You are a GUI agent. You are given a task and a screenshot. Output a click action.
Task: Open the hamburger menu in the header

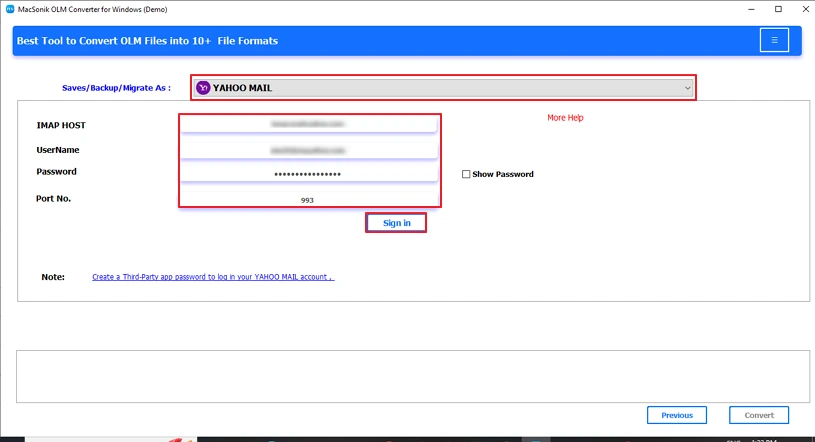773,40
